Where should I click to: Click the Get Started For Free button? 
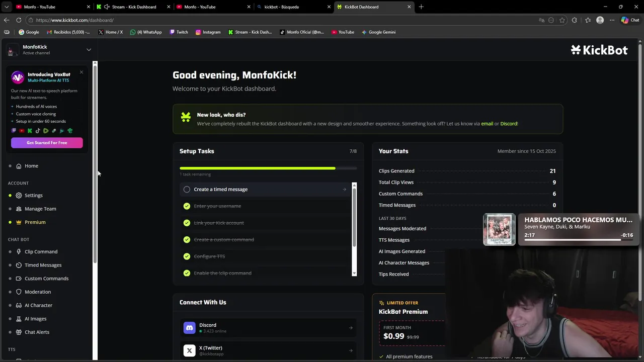[47, 143]
